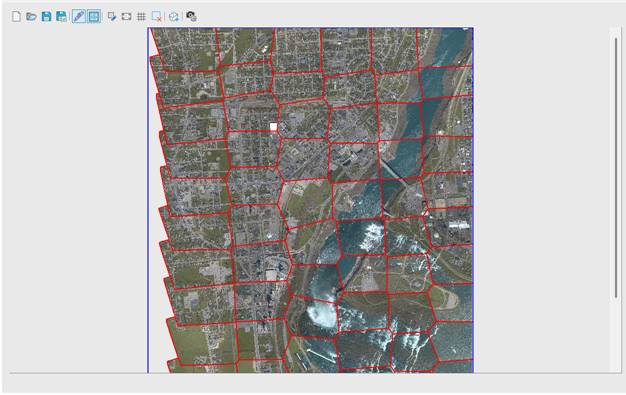Toggle the pencil edit tool
626x395 pixels.
(79, 16)
